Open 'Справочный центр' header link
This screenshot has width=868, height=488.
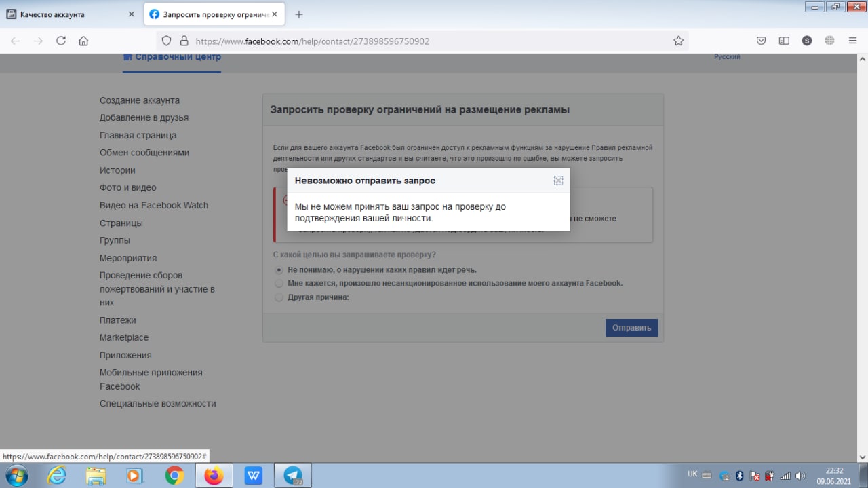[172, 57]
